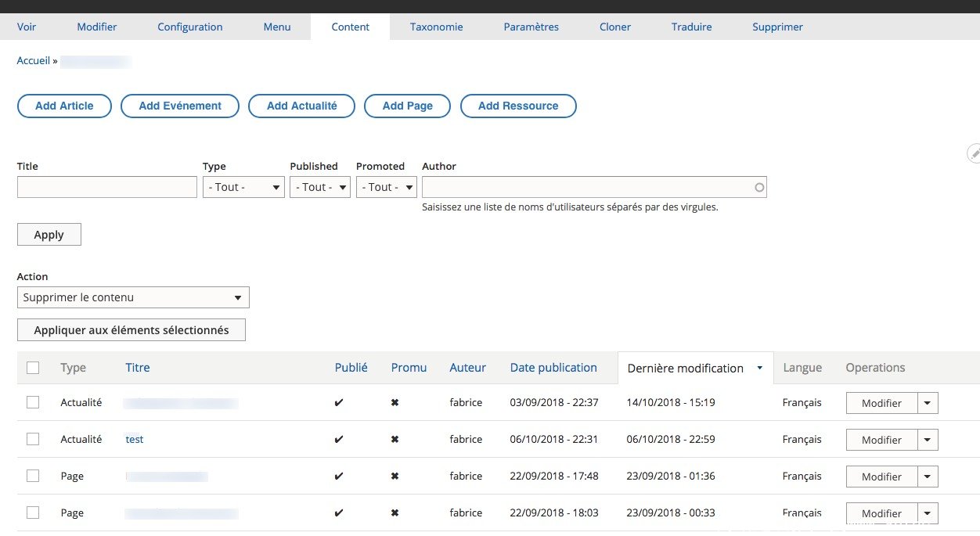Open the Taxonomie tab

[437, 27]
